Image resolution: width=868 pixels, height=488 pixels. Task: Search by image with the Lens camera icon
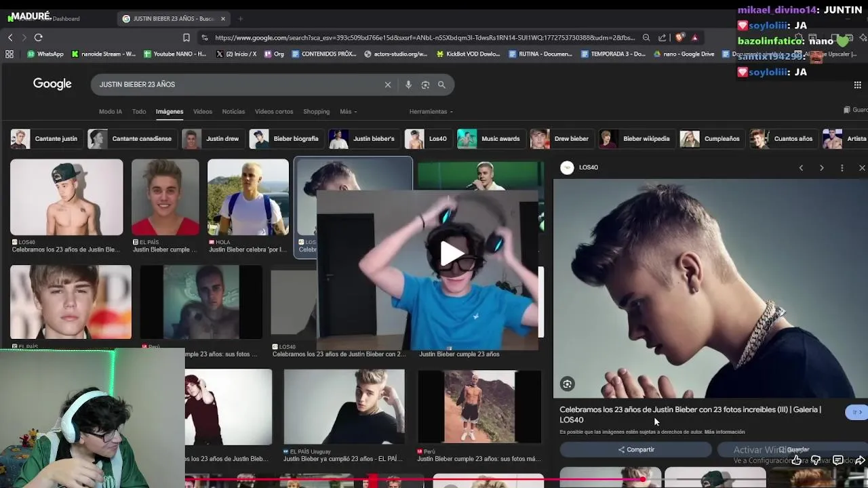click(425, 85)
